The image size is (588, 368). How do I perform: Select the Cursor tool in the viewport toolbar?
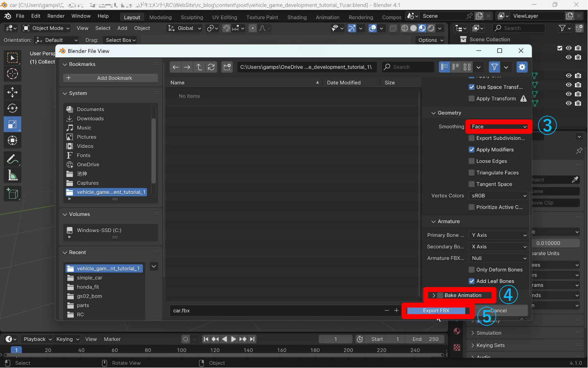coord(12,74)
